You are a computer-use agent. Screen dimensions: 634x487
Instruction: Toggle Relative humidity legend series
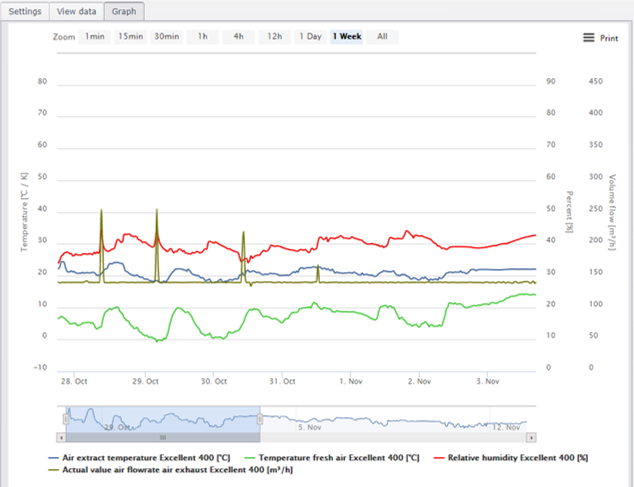pos(511,458)
